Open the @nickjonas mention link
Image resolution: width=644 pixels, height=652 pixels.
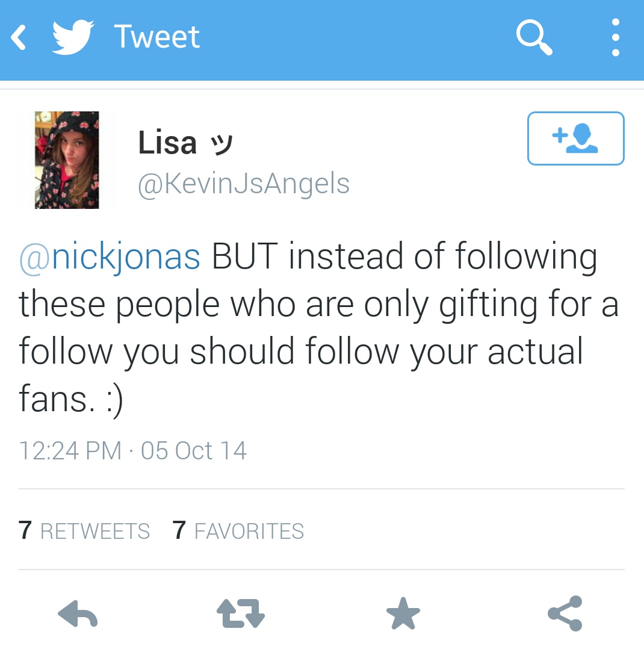[x=110, y=257]
